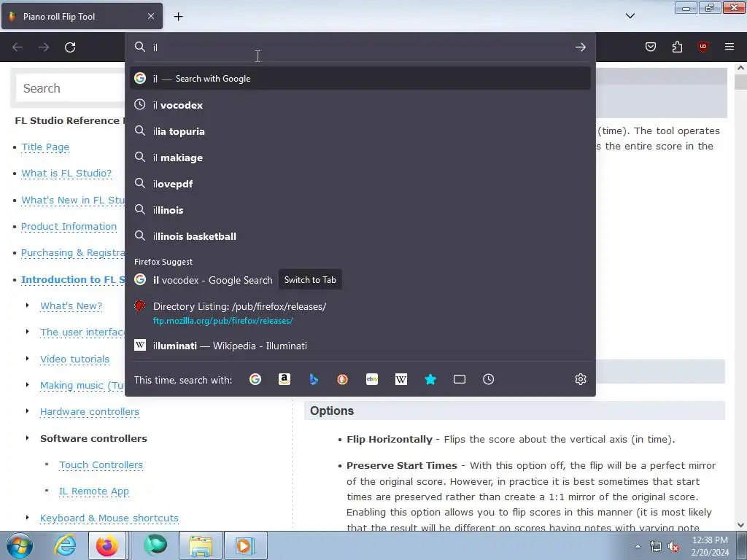Choose the 'illinois basketball' suggestion
This screenshot has width=747, height=560.
[x=360, y=236]
